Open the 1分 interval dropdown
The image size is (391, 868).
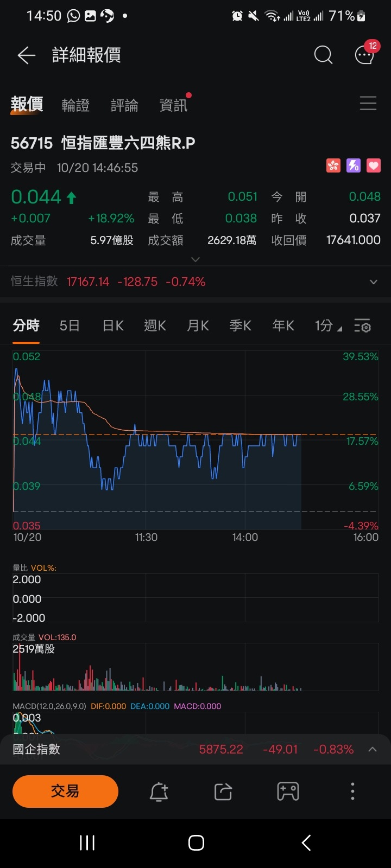coord(328,326)
